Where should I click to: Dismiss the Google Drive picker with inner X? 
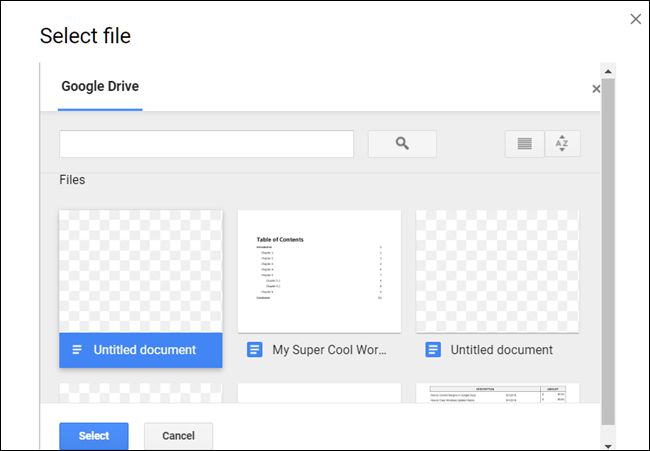pyautogui.click(x=596, y=89)
